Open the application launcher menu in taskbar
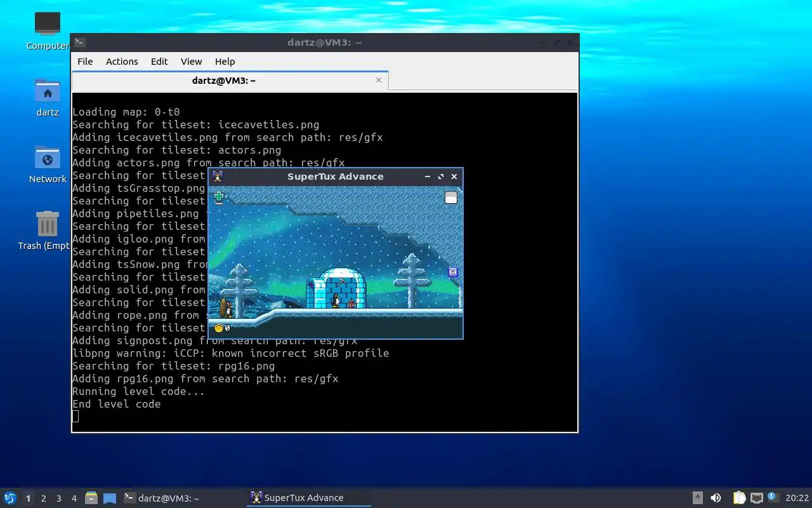 pos(10,498)
